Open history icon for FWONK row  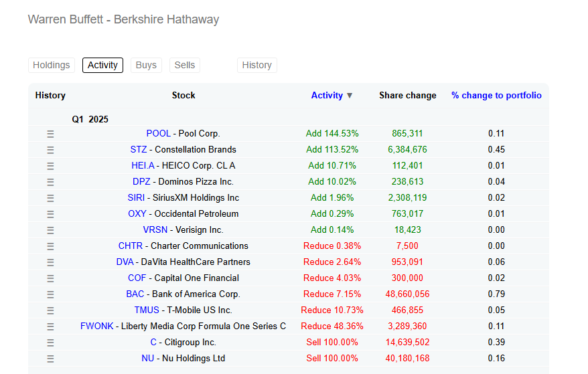50,326
